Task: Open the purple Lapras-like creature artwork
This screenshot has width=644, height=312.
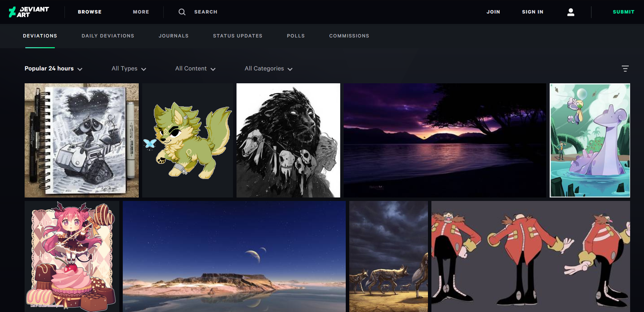Action: 590,140
